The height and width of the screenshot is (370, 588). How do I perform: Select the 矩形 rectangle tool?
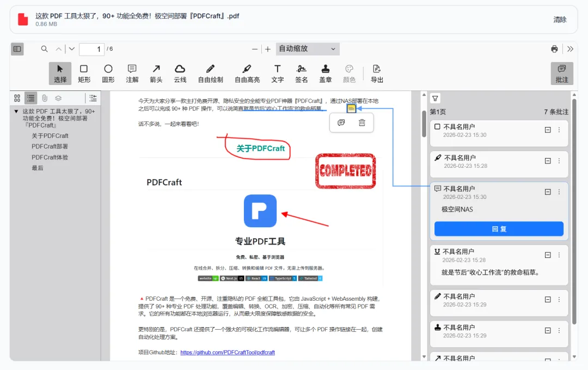[84, 74]
